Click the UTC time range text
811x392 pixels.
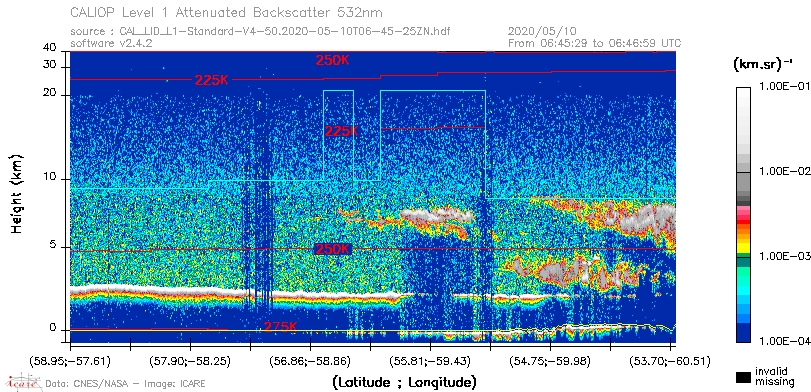[594, 43]
